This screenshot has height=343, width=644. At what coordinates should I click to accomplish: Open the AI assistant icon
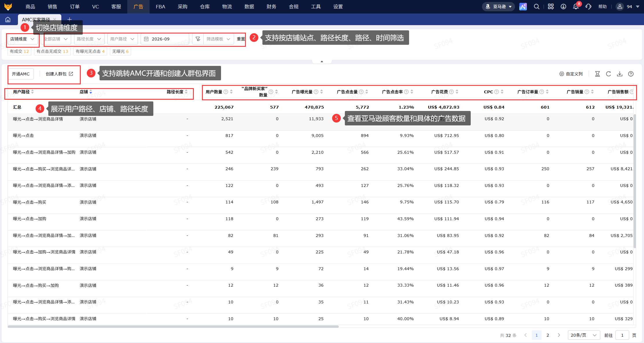click(x=523, y=7)
